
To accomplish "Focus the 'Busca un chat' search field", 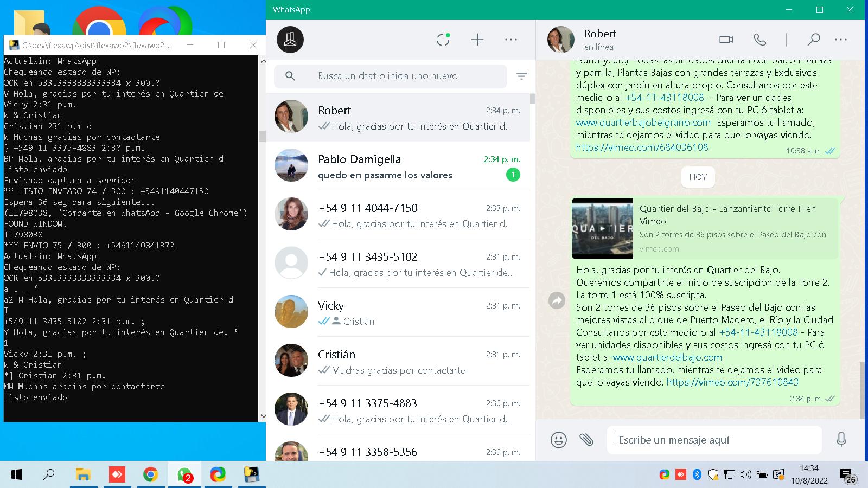I will 391,76.
